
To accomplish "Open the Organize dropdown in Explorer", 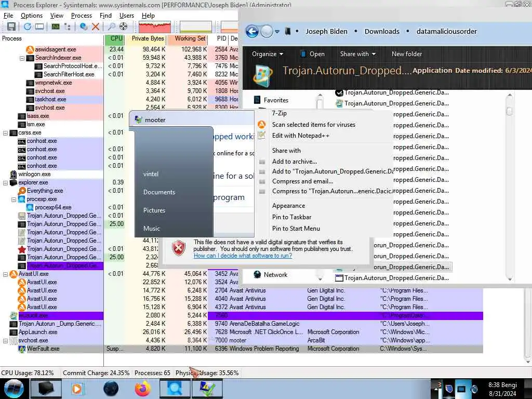I will (x=268, y=54).
